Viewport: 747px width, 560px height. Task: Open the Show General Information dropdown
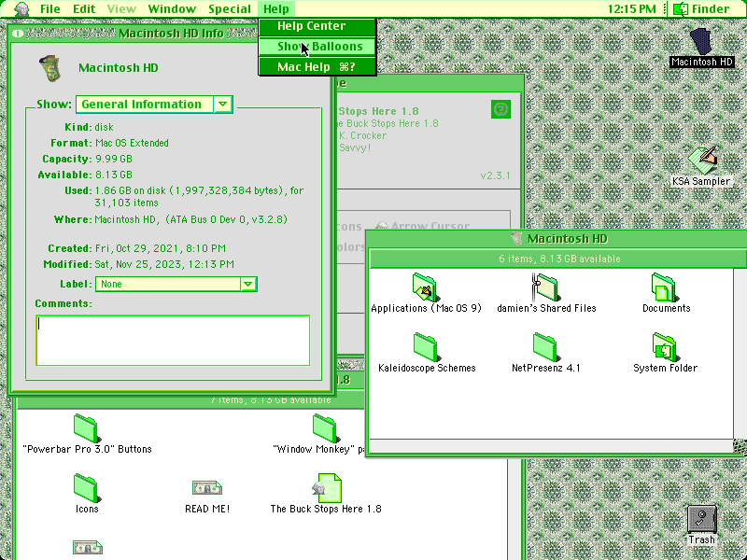pos(154,105)
